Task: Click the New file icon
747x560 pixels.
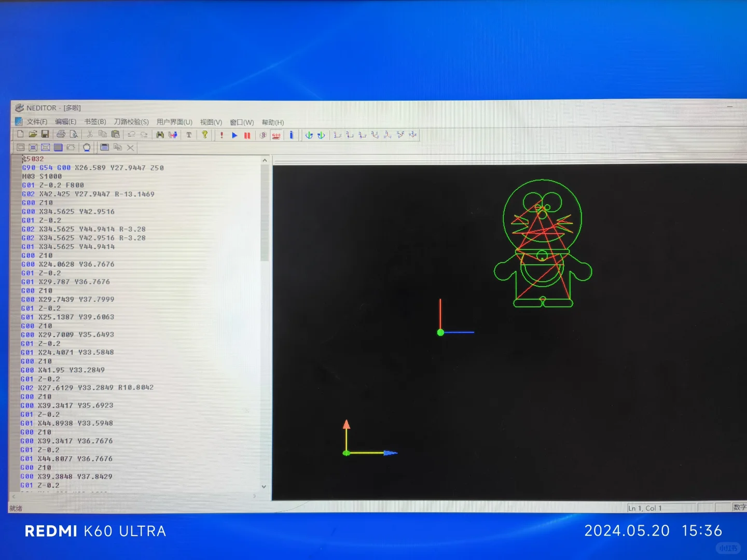Action: point(20,134)
